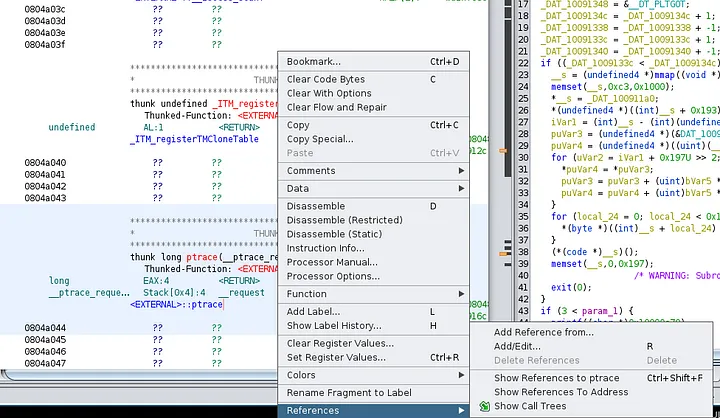
Task: Open Processor Manual...
Action: point(373,262)
